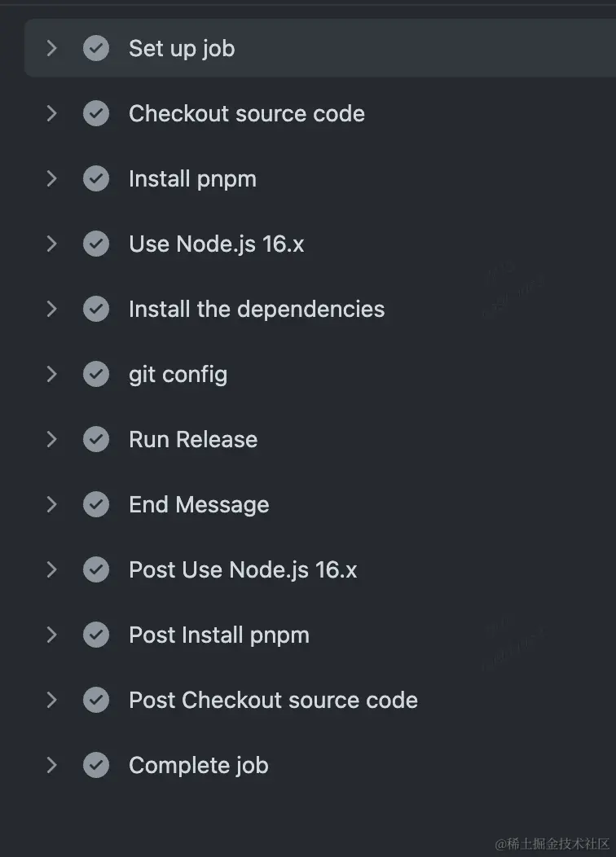This screenshot has height=857, width=616.
Task: Expand the Set up job step chevron
Action: point(51,48)
